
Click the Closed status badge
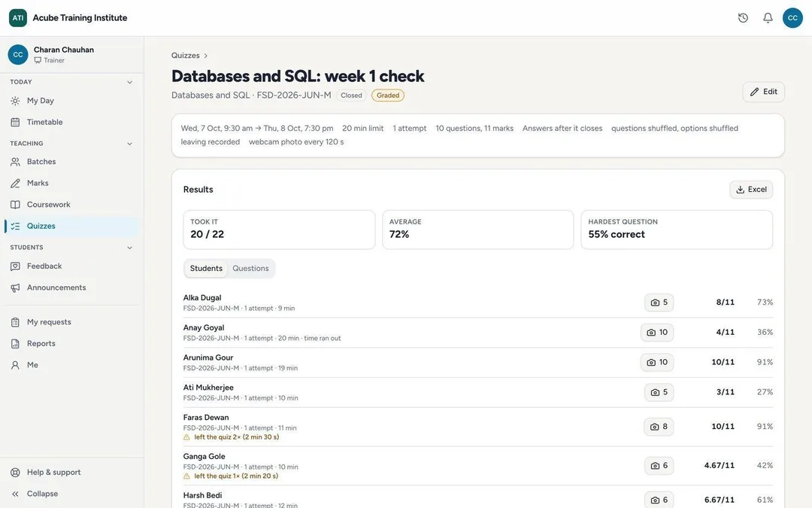(x=351, y=96)
